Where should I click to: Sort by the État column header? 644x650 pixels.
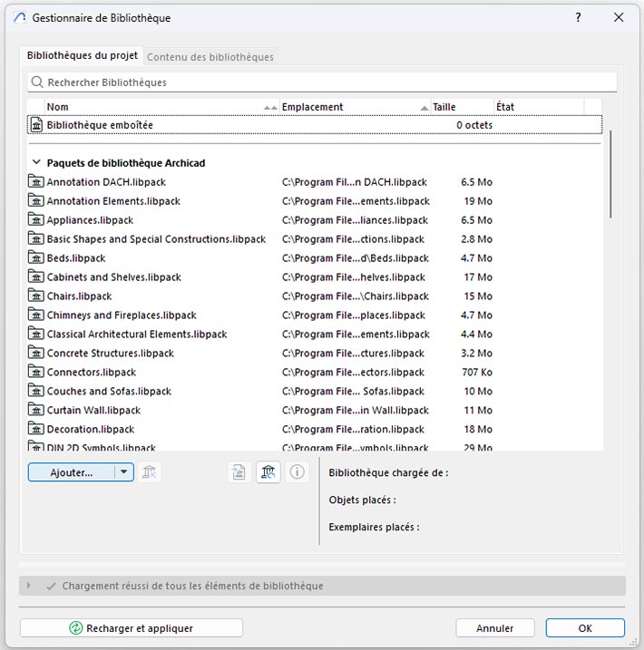coord(539,107)
